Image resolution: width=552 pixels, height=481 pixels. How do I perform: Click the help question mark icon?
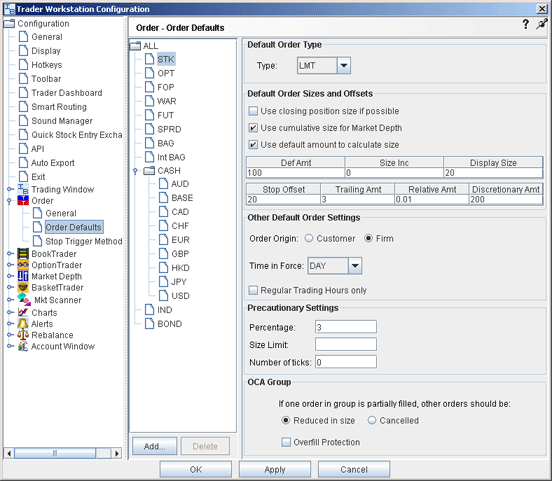point(526,24)
